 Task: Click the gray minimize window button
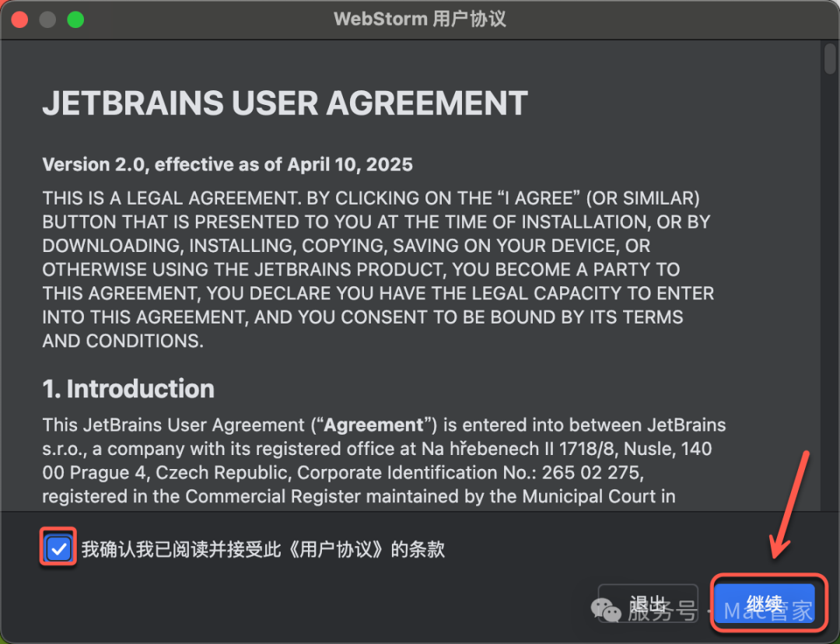pyautogui.click(x=47, y=19)
